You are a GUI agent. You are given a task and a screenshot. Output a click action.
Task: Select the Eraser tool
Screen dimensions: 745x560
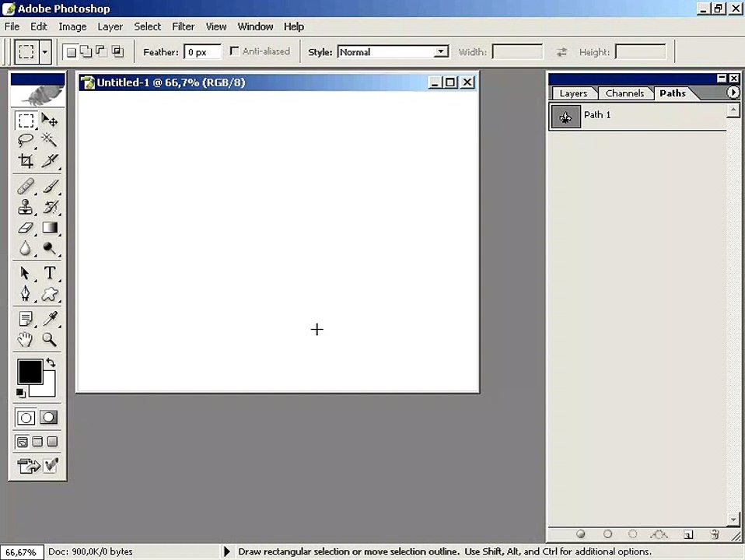coord(26,228)
